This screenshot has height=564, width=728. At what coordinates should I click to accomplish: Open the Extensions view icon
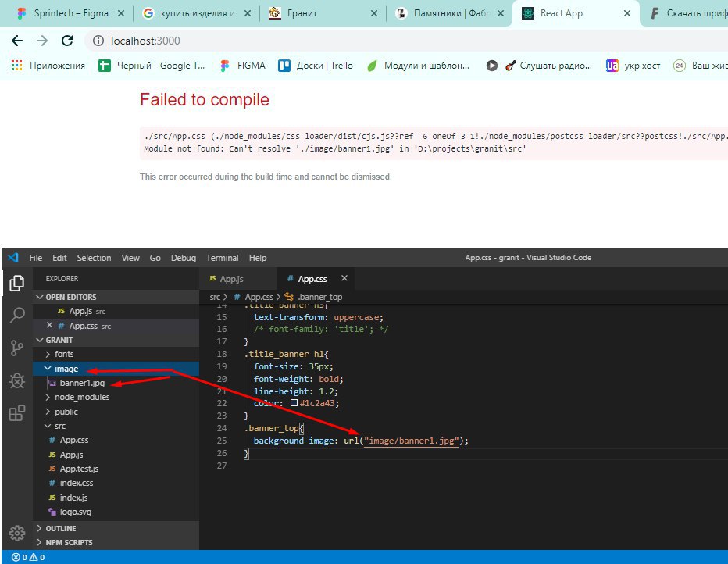(16, 413)
